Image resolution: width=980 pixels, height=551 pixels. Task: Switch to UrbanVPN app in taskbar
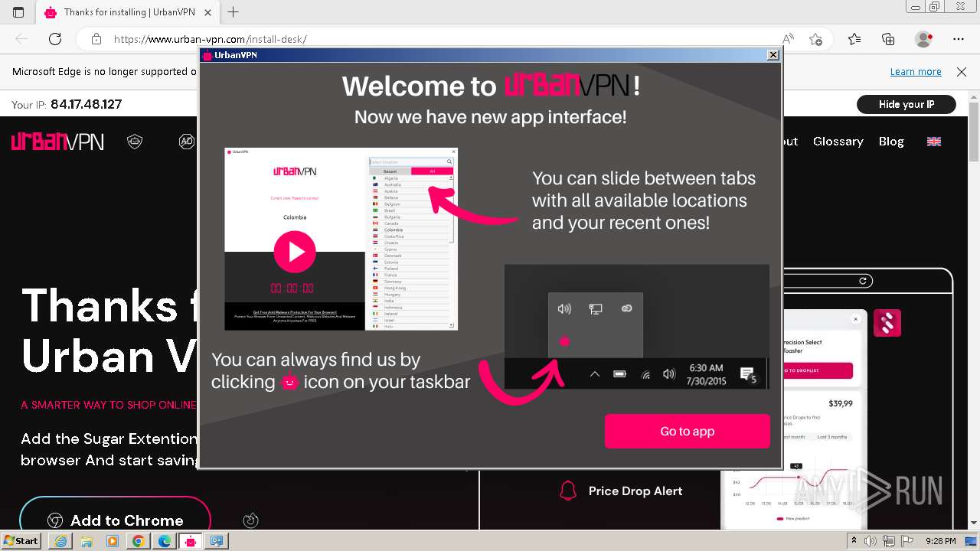pos(191,541)
